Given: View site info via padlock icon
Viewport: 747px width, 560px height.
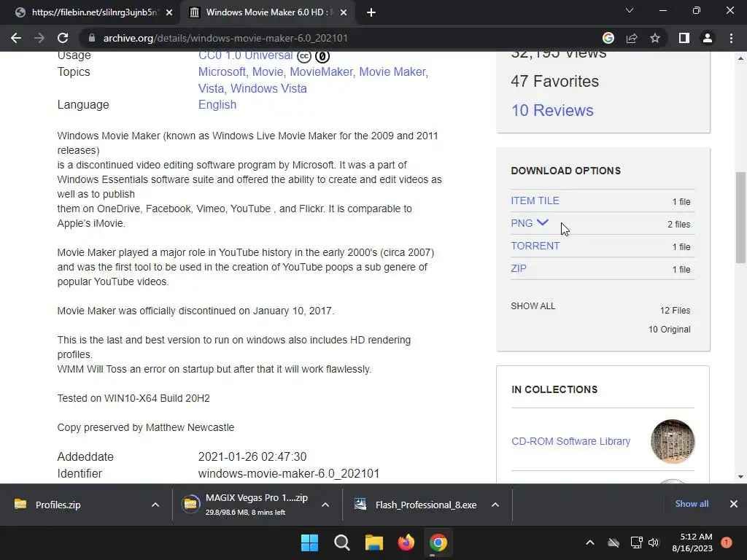Looking at the screenshot, I should [x=92, y=38].
